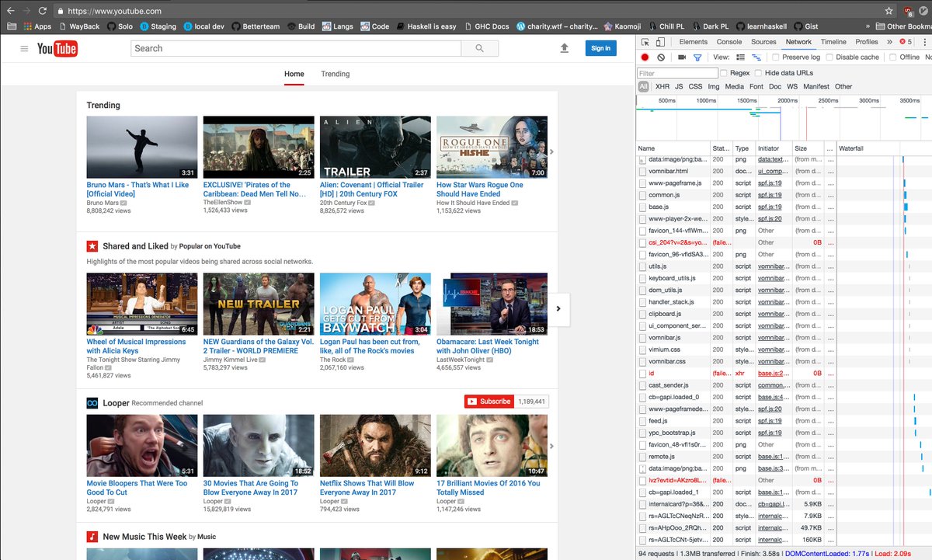Image resolution: width=932 pixels, height=560 pixels.
Task: Sort requests by the Name column header
Action: pos(673,148)
